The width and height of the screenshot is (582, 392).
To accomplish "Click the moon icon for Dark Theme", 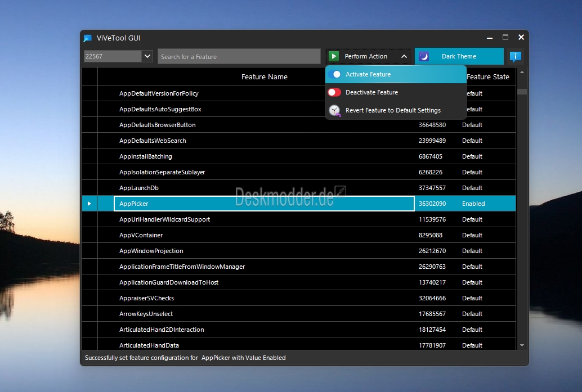I will [x=423, y=56].
